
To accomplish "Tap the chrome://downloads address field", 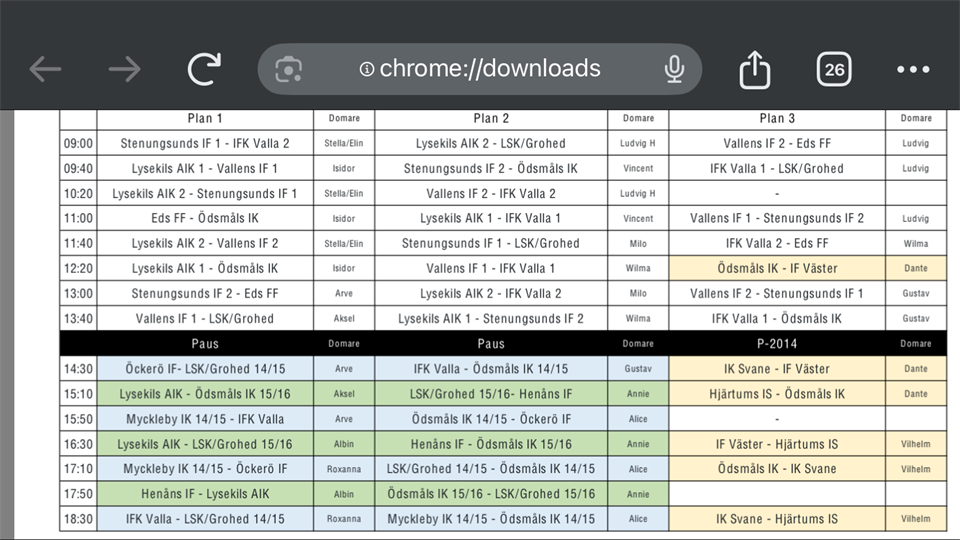I will pos(490,69).
